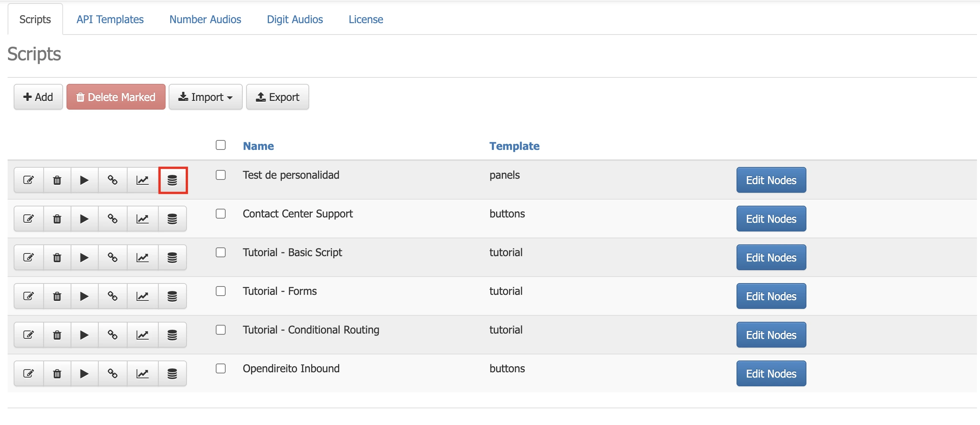Click the highlighted database icon for Test de personalidad

tap(172, 180)
